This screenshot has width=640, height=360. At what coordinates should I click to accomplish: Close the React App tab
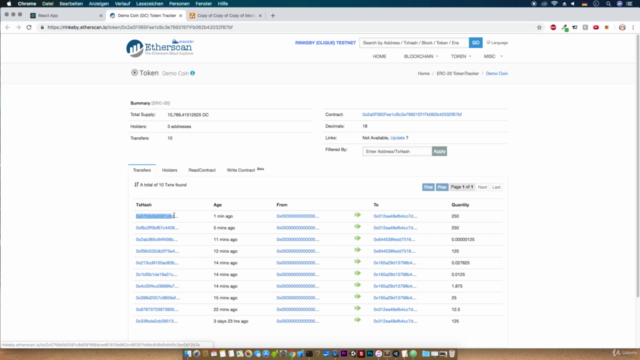101,16
